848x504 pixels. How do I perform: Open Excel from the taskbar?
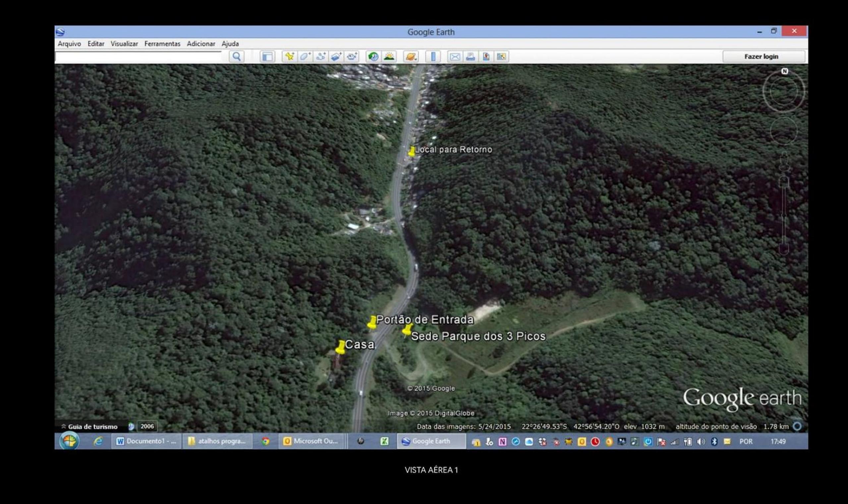point(384,441)
